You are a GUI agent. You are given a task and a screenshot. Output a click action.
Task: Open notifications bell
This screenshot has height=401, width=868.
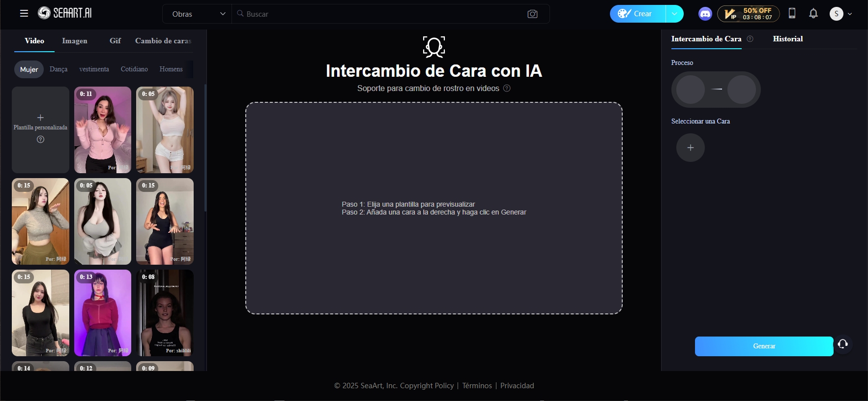[x=813, y=14]
